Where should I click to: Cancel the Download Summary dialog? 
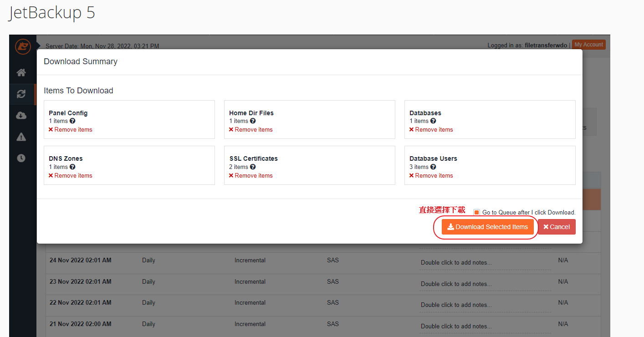coord(557,227)
